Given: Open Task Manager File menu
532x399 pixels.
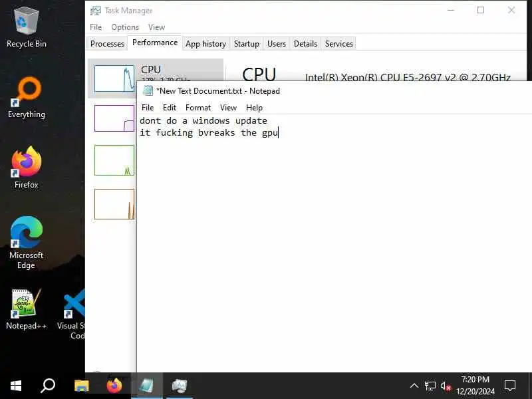Looking at the screenshot, I should [x=96, y=27].
